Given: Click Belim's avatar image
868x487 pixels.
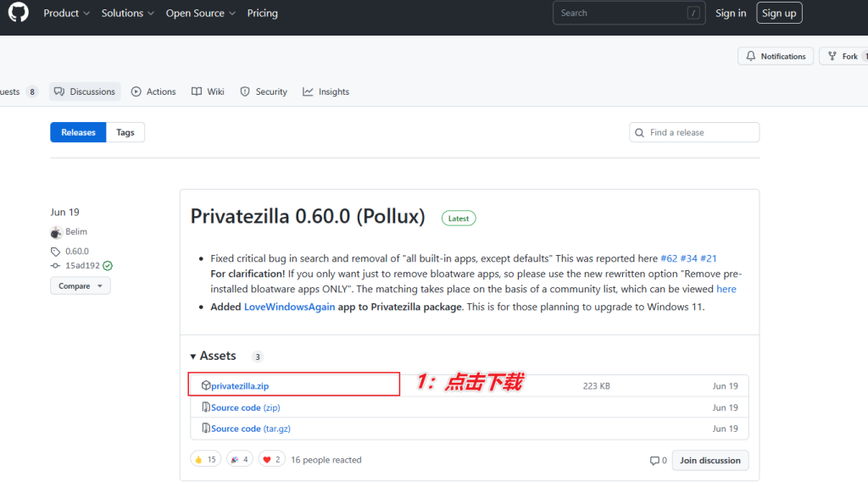Looking at the screenshot, I should click(x=56, y=232).
